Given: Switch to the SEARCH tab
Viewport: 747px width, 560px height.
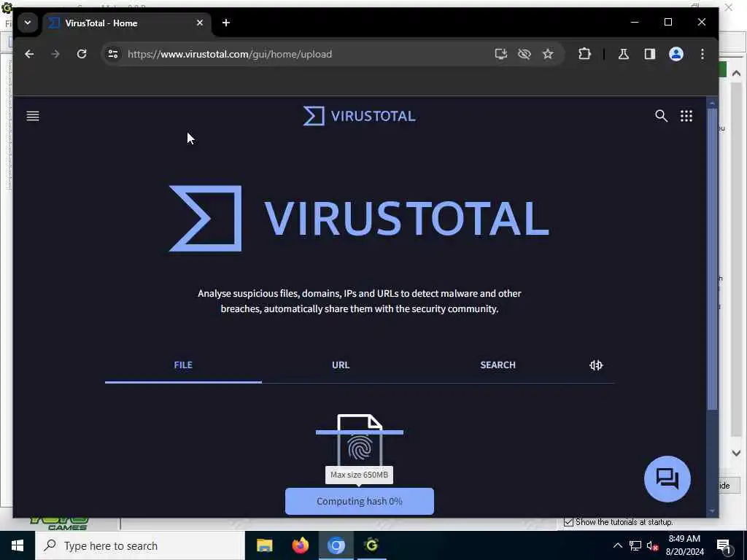Looking at the screenshot, I should [498, 365].
